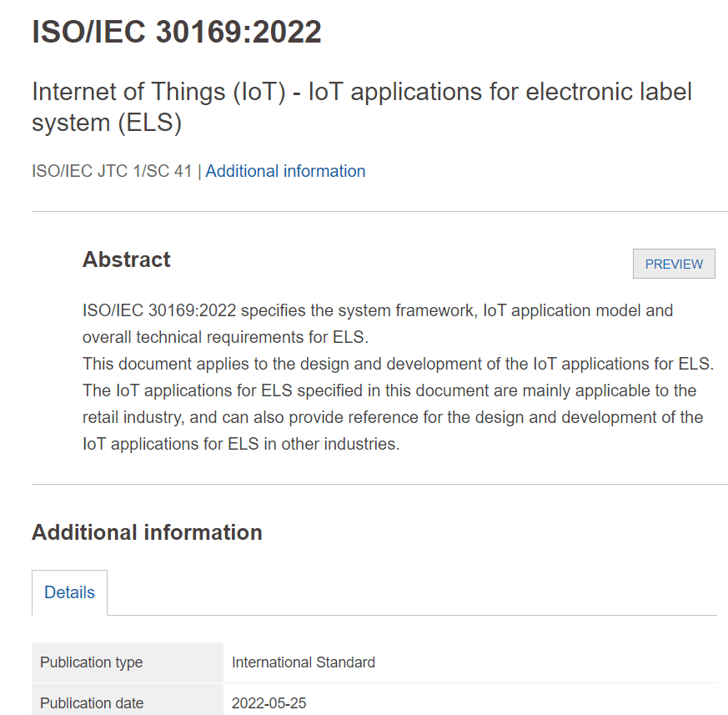The image size is (728, 715).
Task: Click the Publication date label cell
Action: click(92, 702)
